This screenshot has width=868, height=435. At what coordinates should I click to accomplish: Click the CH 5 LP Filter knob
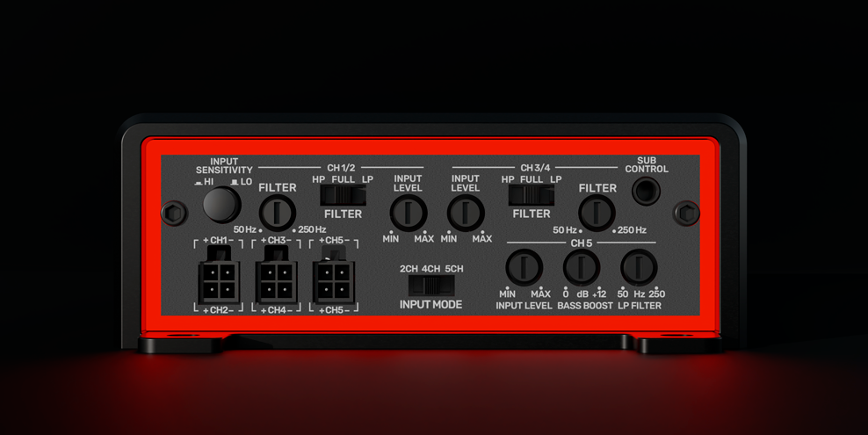[639, 267]
